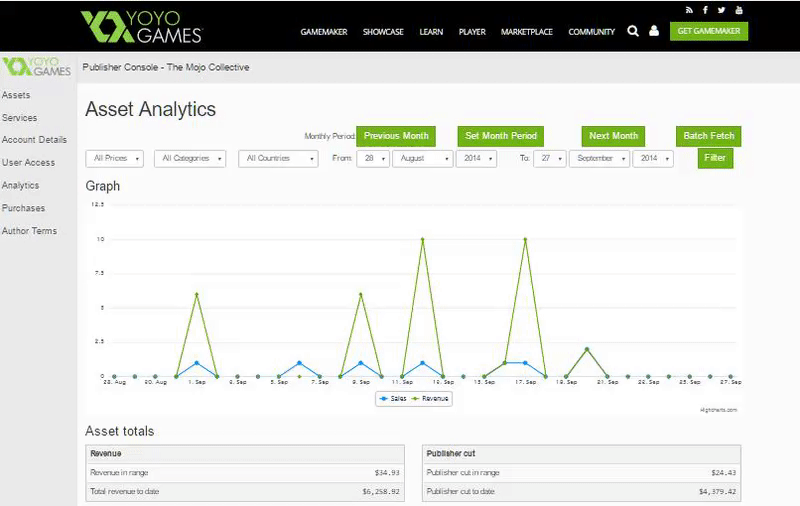Open the From day dropdown showing 28
Screen dimensions: 800x506
pyautogui.click(x=373, y=159)
